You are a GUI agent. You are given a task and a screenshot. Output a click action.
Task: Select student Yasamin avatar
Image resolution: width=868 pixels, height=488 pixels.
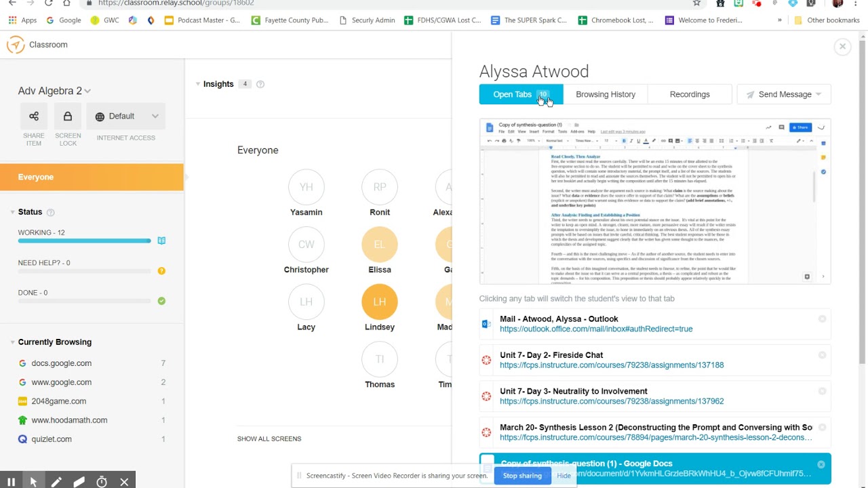[x=307, y=187]
